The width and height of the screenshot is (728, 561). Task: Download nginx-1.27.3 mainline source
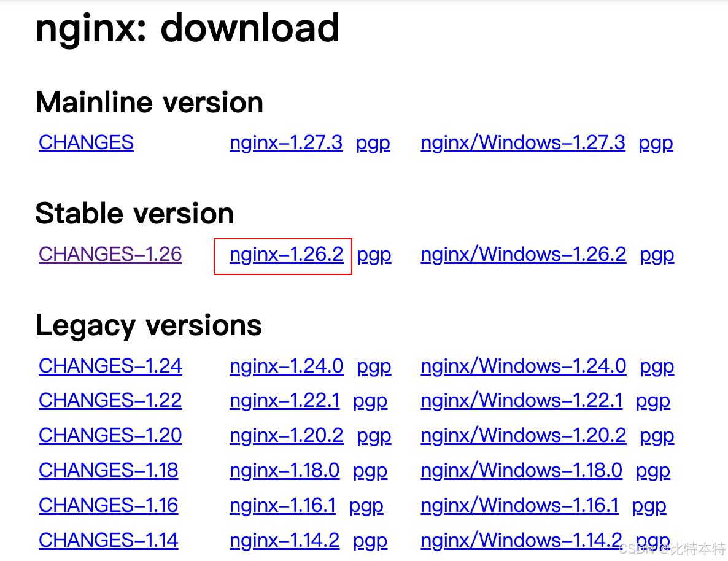click(x=286, y=142)
